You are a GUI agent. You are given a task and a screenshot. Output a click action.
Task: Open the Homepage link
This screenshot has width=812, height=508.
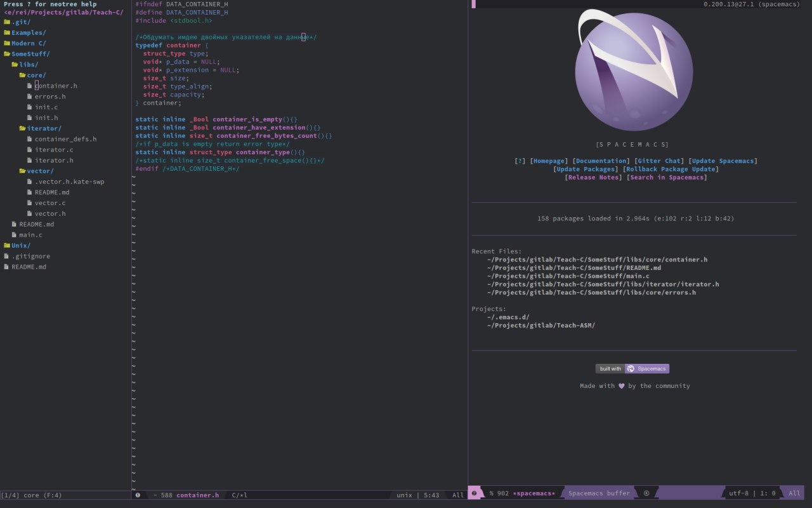[549, 161]
